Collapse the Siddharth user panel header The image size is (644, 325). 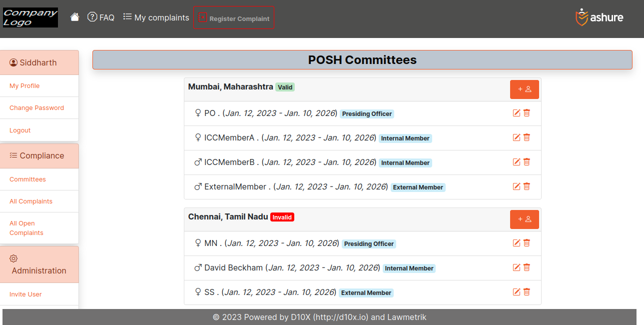tap(39, 62)
